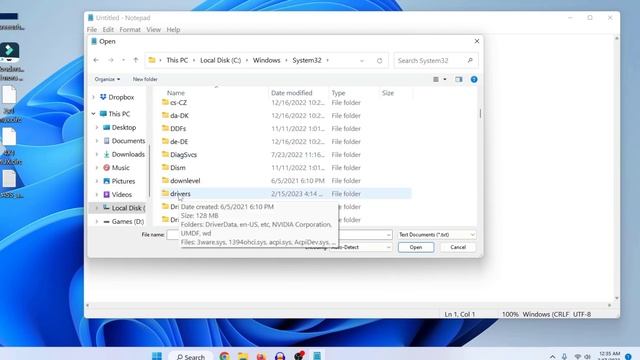Click Notepad icon on taskbar
The height and width of the screenshot is (360, 640).
(x=317, y=356)
